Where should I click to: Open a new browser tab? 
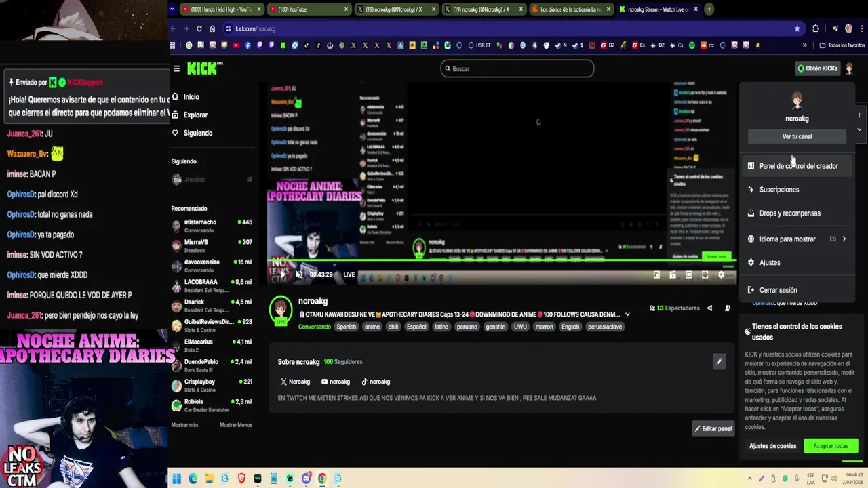(709, 9)
